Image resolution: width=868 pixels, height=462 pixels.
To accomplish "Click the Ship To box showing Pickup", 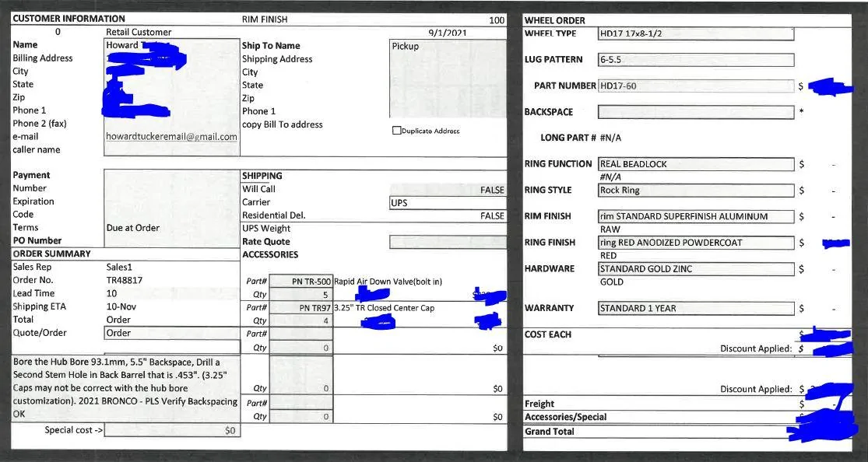I will pos(448,78).
